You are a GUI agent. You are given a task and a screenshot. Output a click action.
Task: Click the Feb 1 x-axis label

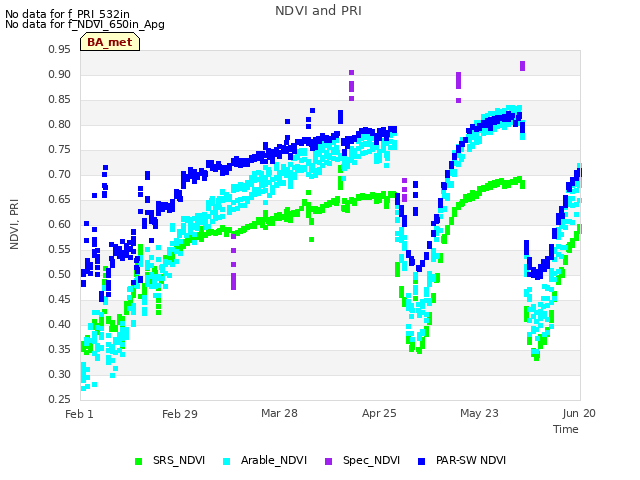pos(79,414)
